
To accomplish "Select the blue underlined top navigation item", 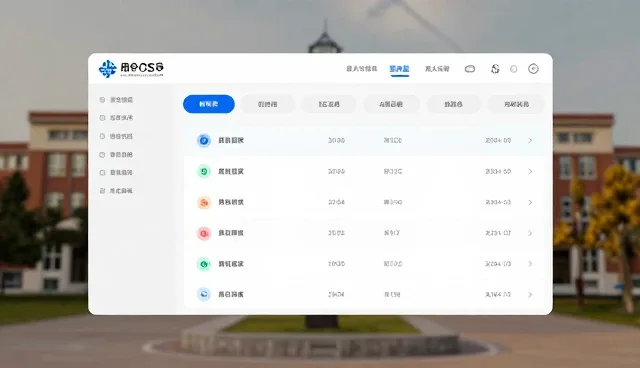I will (399, 69).
